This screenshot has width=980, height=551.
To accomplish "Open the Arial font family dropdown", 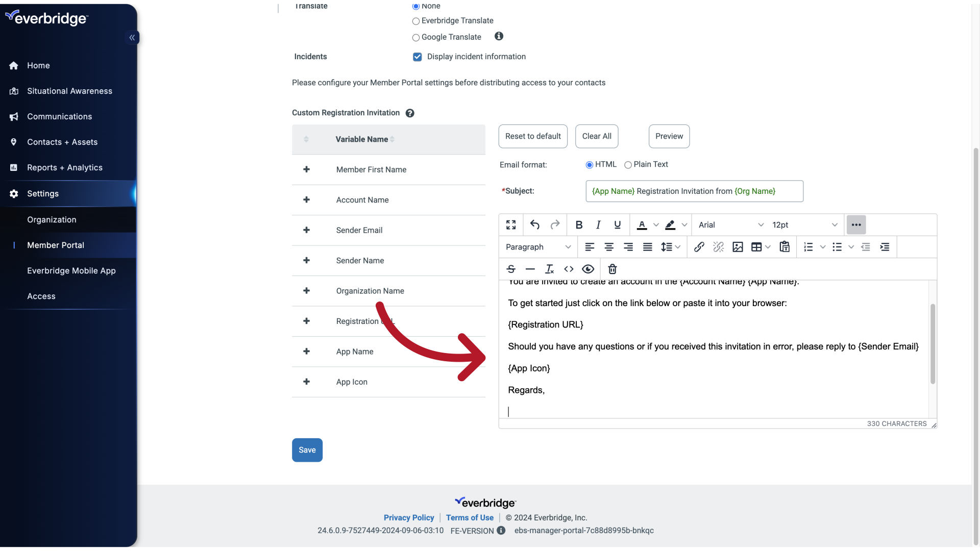I will click(731, 224).
